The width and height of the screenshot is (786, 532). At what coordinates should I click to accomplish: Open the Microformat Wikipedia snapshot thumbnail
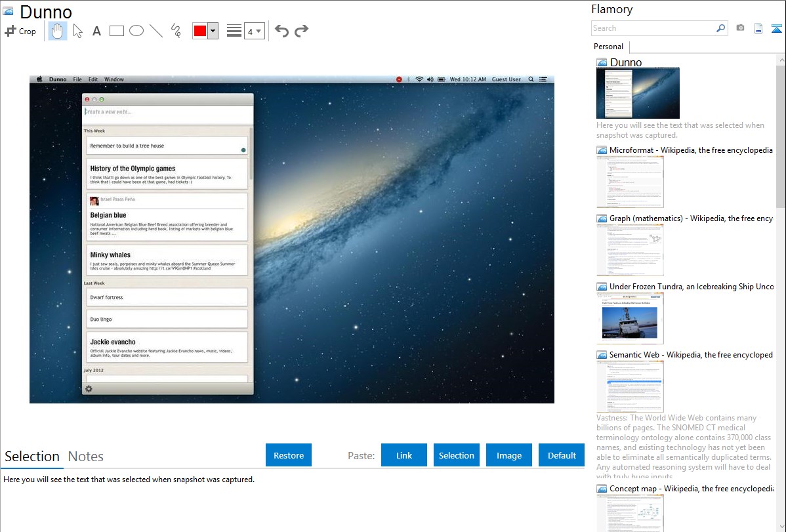coord(630,182)
